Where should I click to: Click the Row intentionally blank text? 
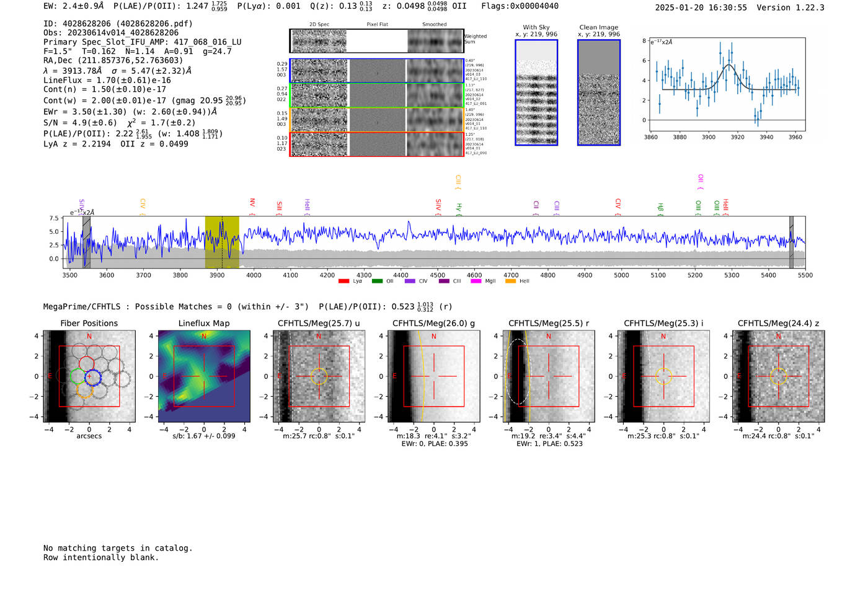point(101,558)
